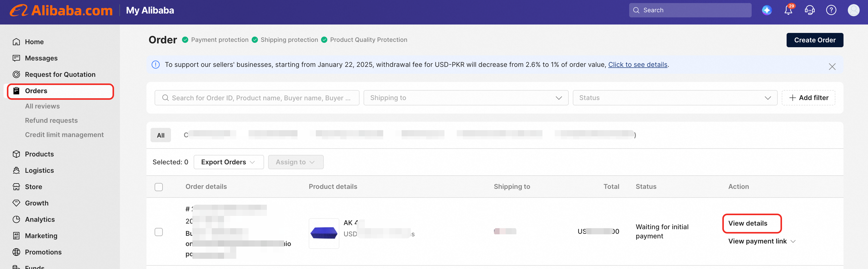Viewport: 868px width, 269px height.
Task: Open the AI assistant star icon
Action: coord(766,10)
